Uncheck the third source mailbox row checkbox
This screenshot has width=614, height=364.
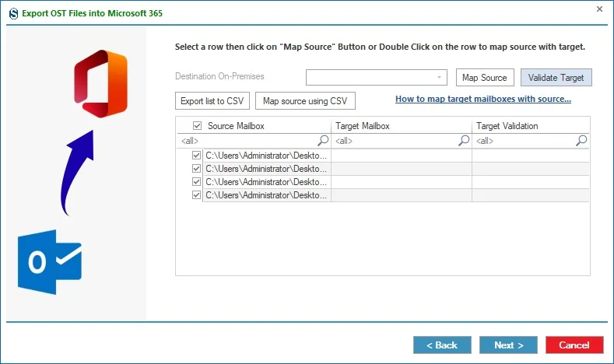pyautogui.click(x=197, y=181)
